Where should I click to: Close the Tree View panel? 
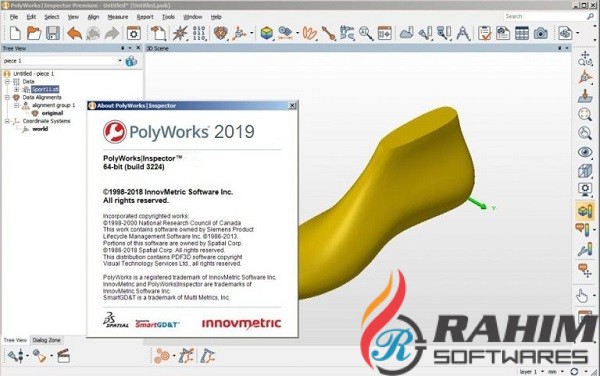click(138, 48)
